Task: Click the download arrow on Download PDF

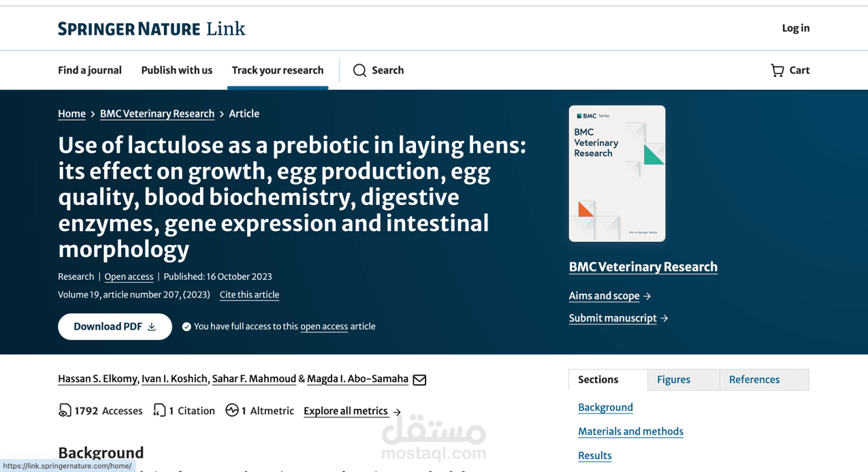Action: [152, 327]
